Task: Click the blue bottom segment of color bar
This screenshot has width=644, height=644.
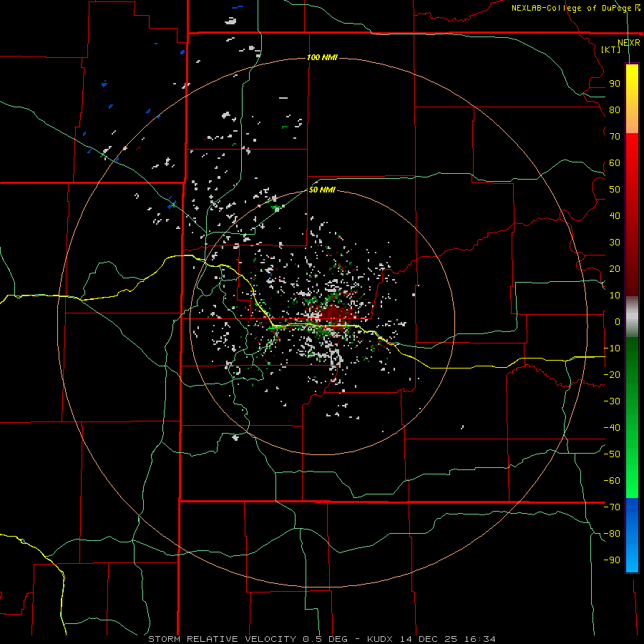Action: (x=632, y=535)
